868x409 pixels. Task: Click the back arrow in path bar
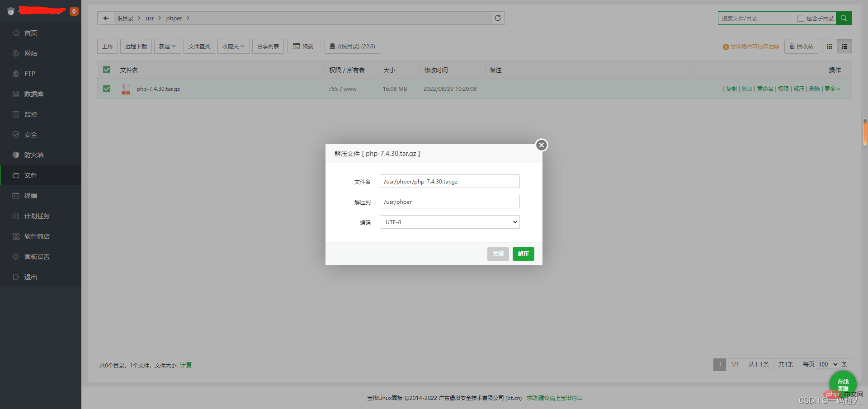click(x=106, y=18)
